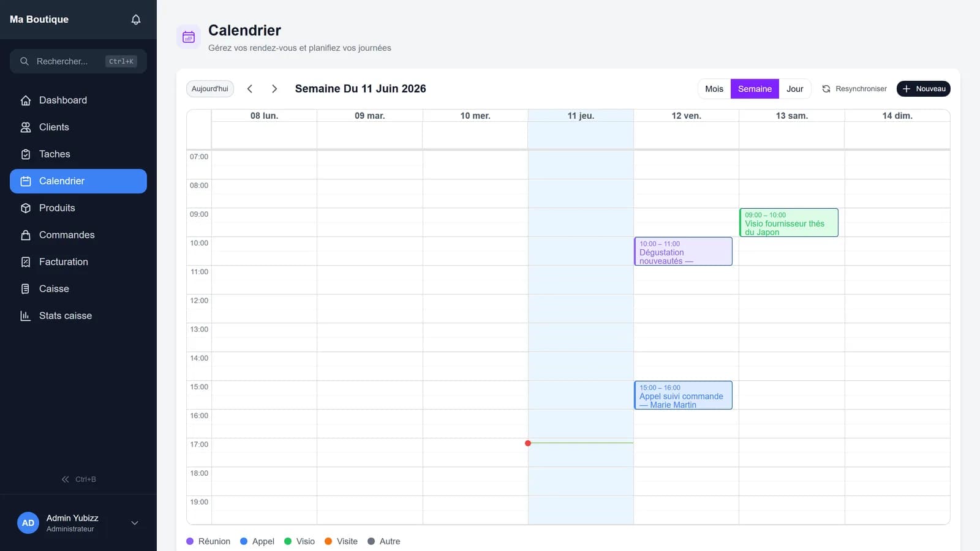Click the Semaine Du 11 Juin 2026 title
The height and width of the screenshot is (551, 980).
pos(360,89)
